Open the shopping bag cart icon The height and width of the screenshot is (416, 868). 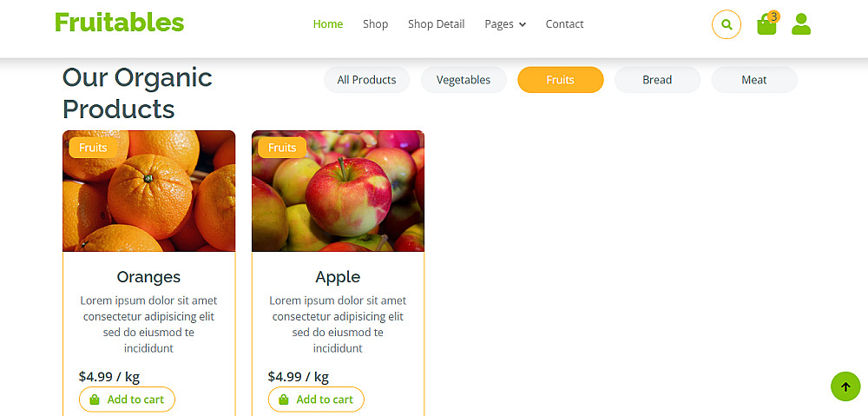pyautogui.click(x=766, y=24)
